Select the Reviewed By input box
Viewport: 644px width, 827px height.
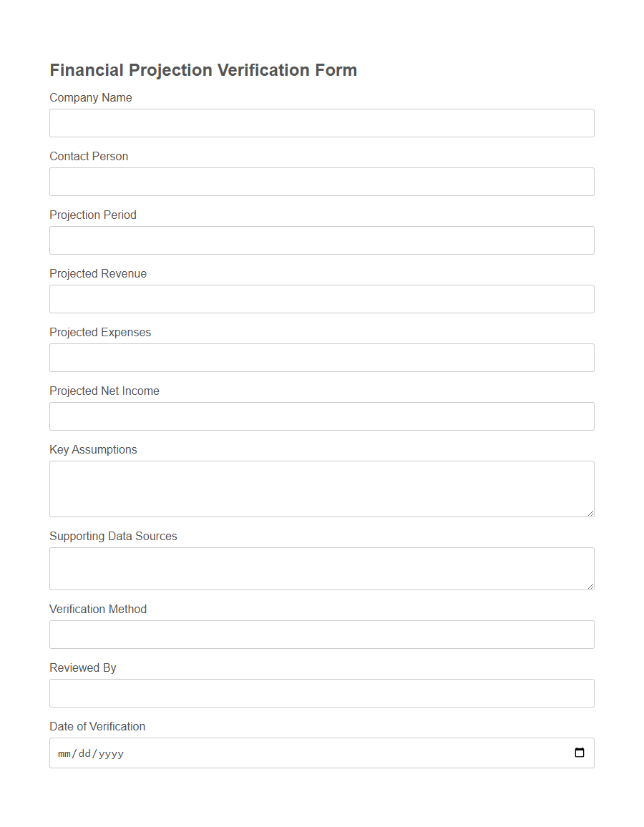pyautogui.click(x=321, y=693)
